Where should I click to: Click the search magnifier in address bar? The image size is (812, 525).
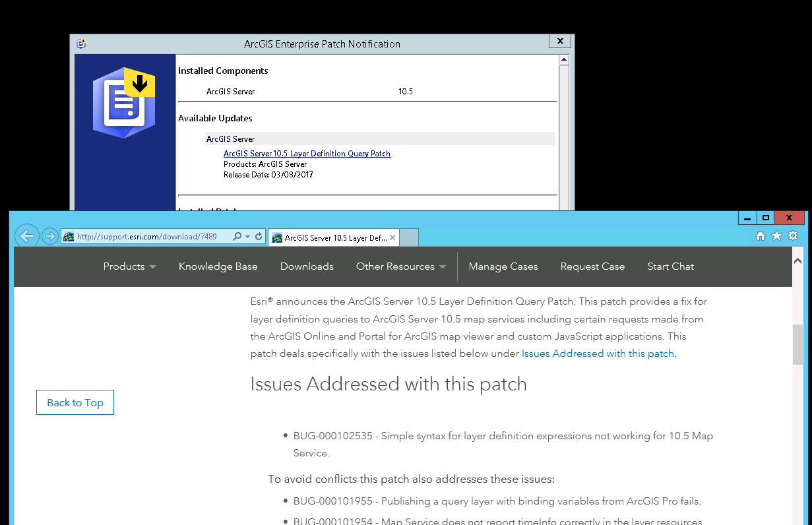[237, 237]
